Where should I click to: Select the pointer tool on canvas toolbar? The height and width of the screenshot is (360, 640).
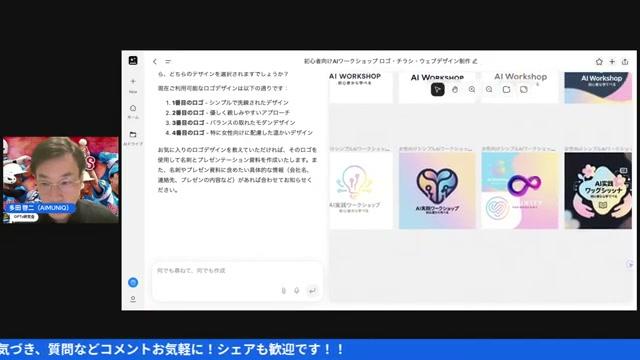click(x=438, y=89)
